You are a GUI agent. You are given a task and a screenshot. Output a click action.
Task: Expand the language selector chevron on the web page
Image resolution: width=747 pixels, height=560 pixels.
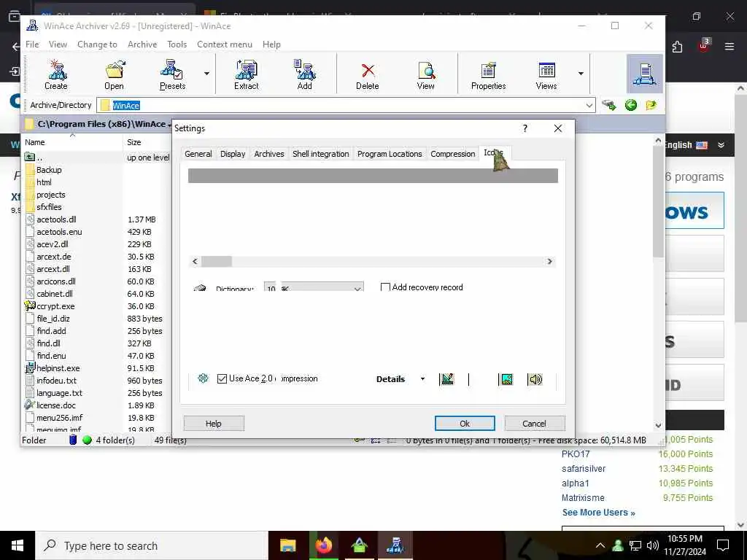point(721,145)
